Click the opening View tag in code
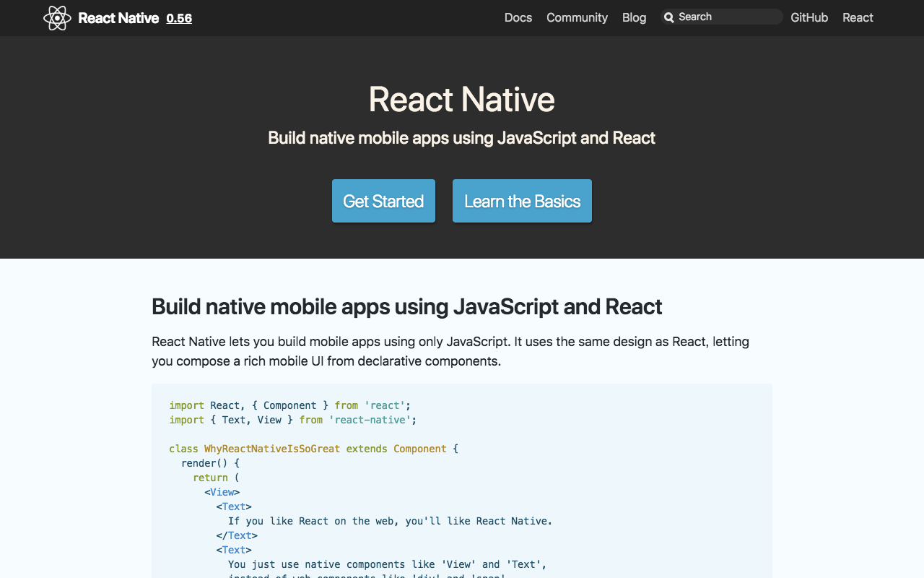This screenshot has width=924, height=578. [222, 492]
